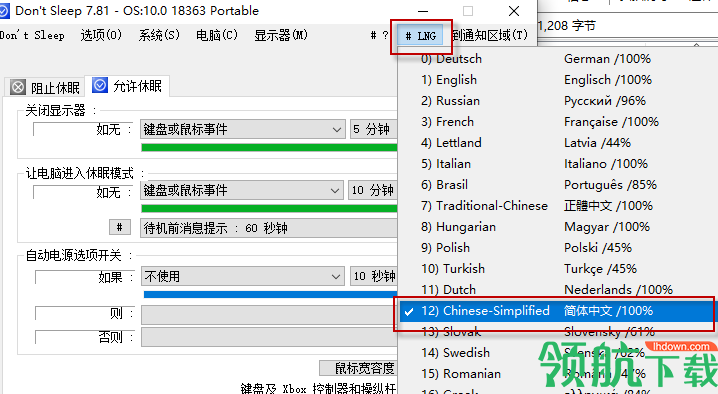The image size is (718, 394).
Task: Open the # LNG language menu
Action: 421,36
